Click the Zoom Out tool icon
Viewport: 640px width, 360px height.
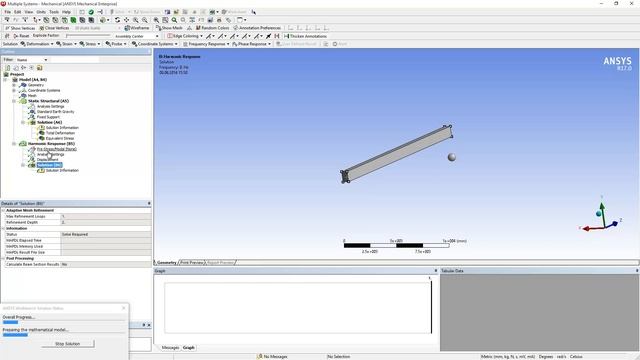(144, 20)
